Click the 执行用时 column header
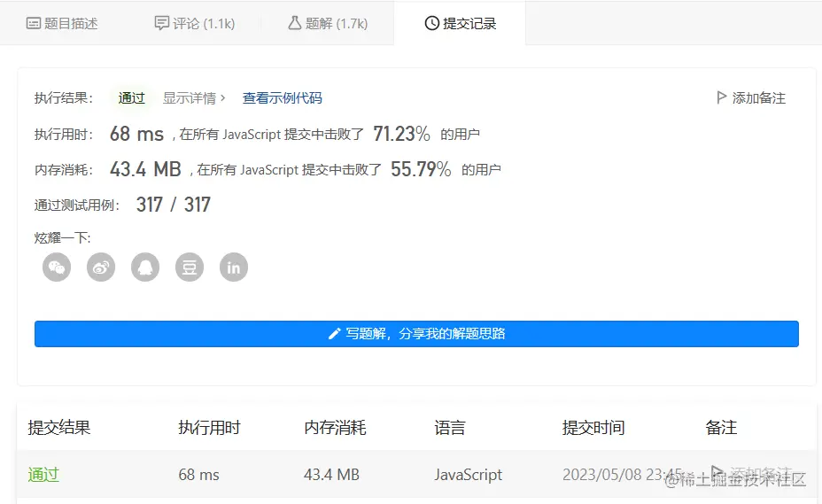822x504 pixels. pyautogui.click(x=209, y=428)
